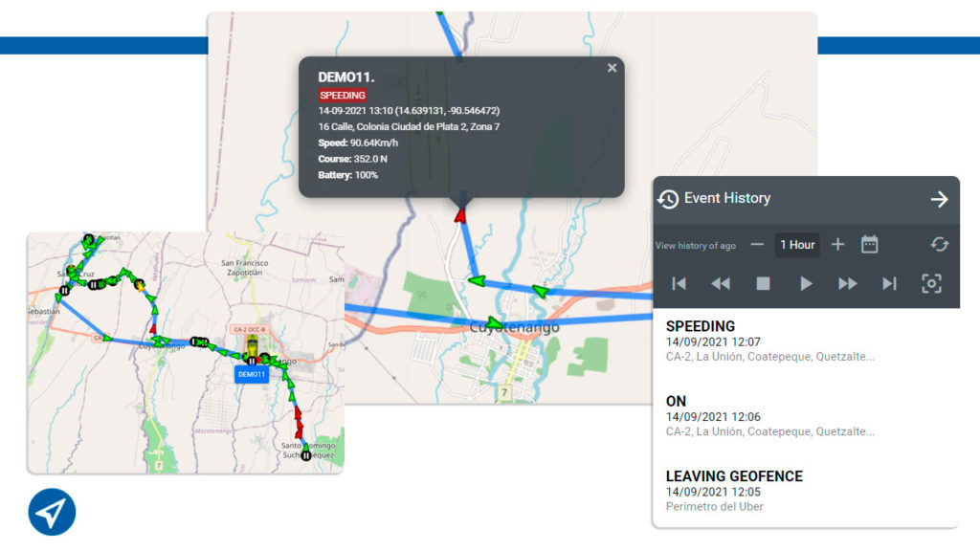This screenshot has height=551, width=980.
Task: Open the SPEEDING 12:07 event
Action: (806, 342)
